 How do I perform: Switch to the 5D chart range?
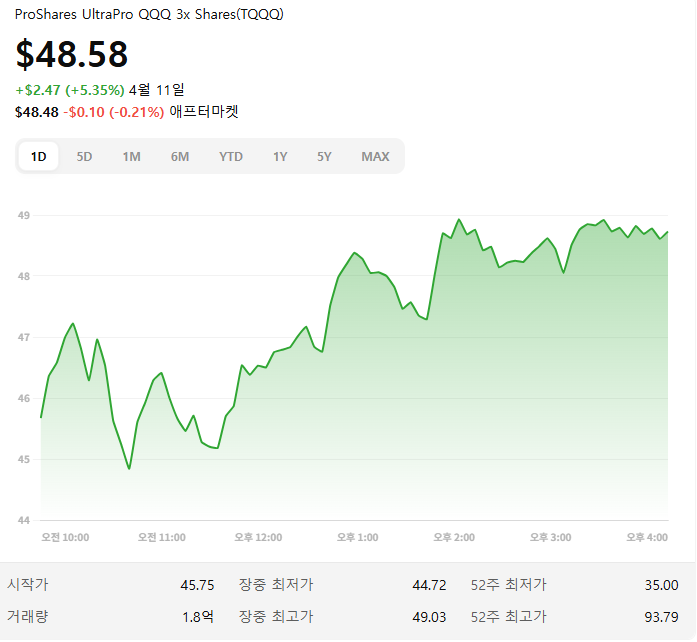point(84,156)
